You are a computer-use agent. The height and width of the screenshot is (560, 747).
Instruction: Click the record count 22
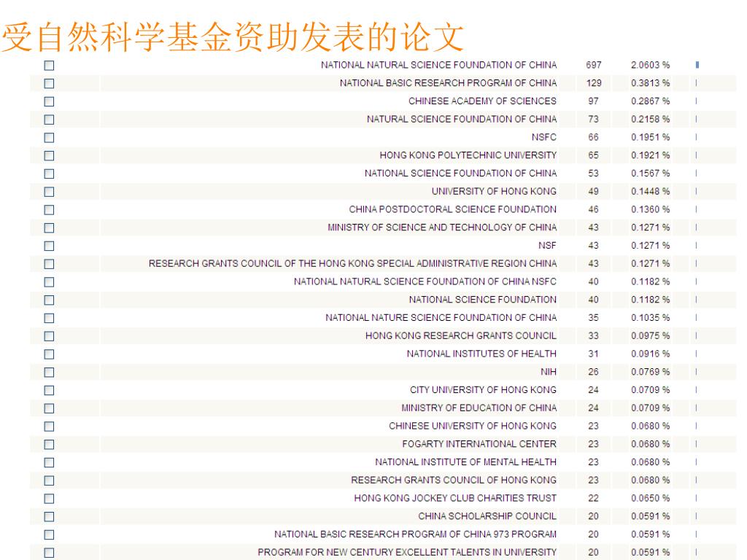(x=593, y=499)
